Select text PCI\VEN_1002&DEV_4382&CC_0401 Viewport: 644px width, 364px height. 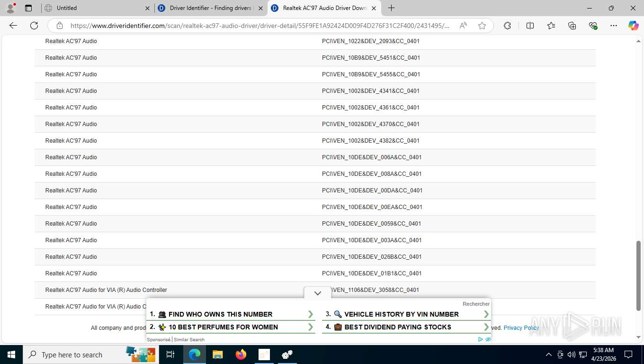371,141
